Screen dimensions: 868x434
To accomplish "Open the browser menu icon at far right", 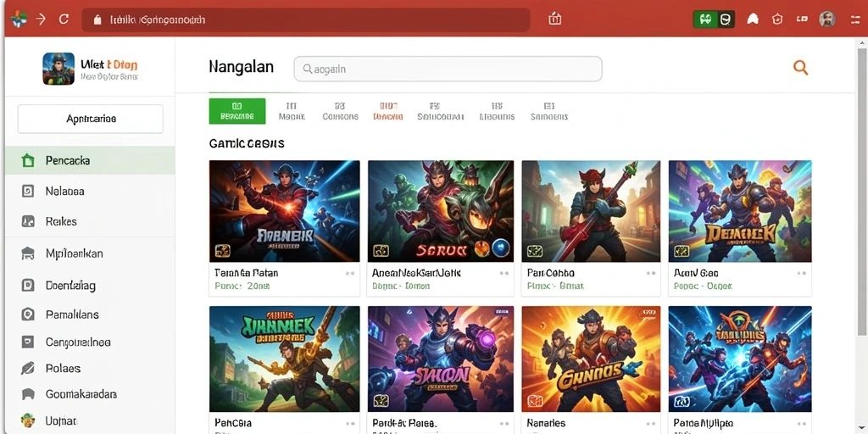I will 855,19.
